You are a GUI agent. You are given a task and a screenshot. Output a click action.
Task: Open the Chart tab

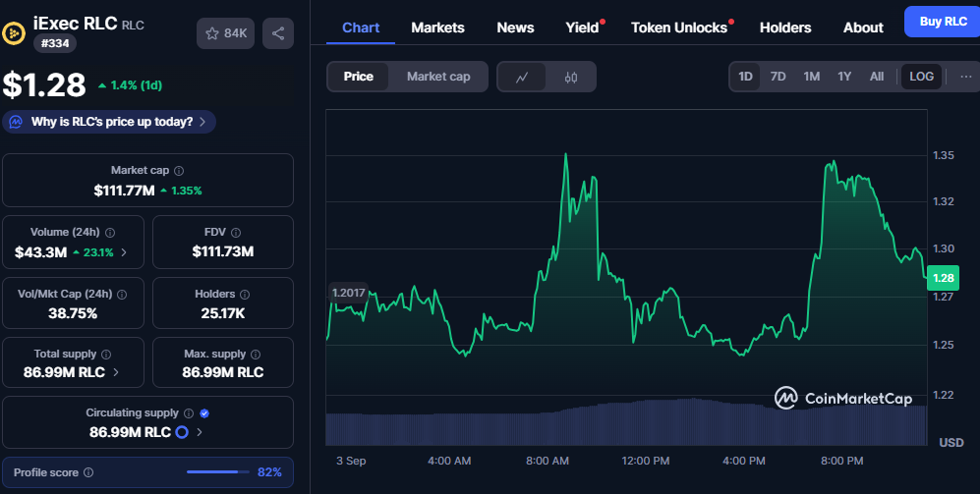(x=361, y=27)
